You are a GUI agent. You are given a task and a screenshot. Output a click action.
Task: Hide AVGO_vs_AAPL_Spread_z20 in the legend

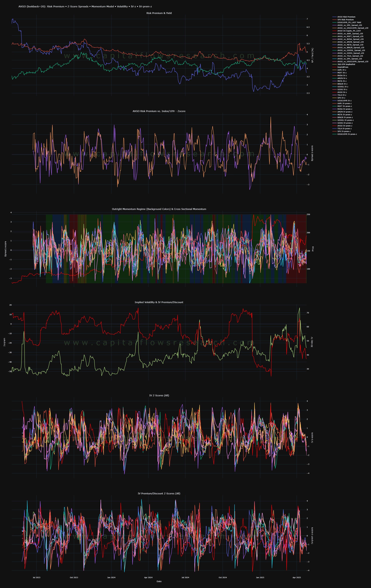click(347, 34)
